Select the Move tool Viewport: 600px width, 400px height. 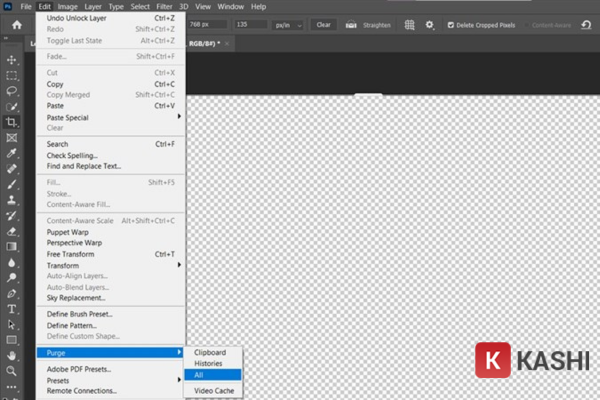point(11,60)
